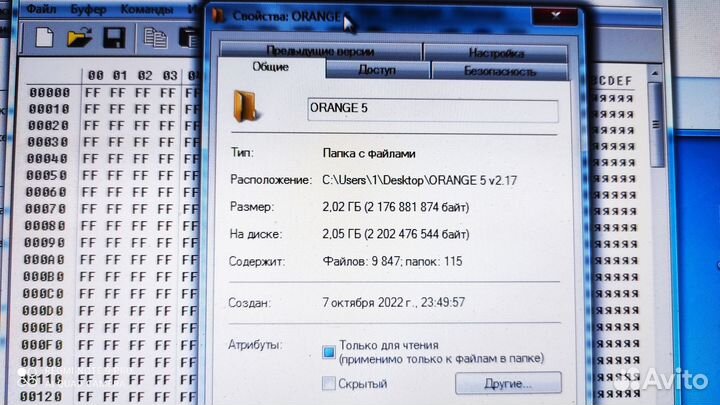Save using the floppy disk toolbar icon

coord(114,38)
